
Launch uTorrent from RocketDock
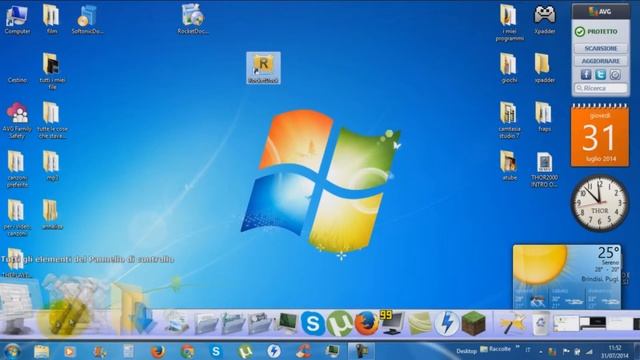(340, 324)
